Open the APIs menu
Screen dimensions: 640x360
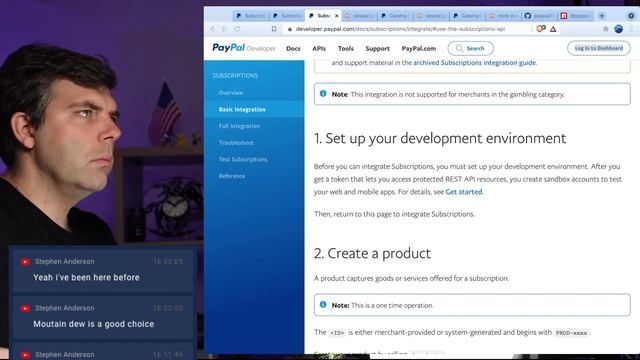click(319, 48)
